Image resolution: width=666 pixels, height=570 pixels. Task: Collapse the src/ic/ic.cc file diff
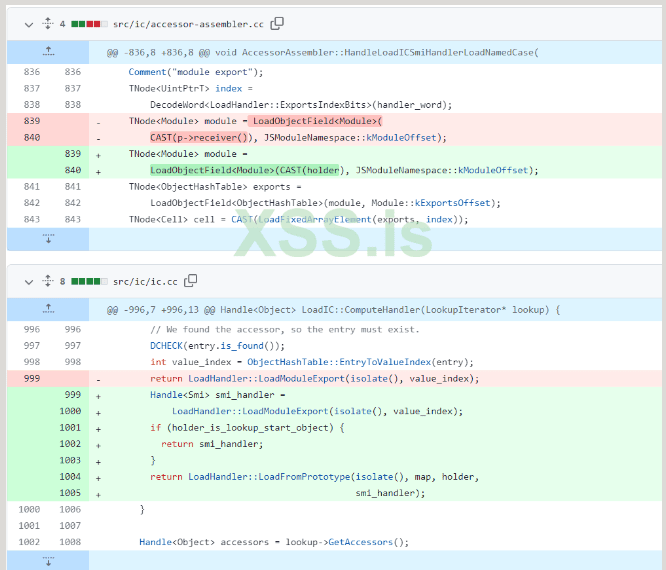(x=27, y=282)
